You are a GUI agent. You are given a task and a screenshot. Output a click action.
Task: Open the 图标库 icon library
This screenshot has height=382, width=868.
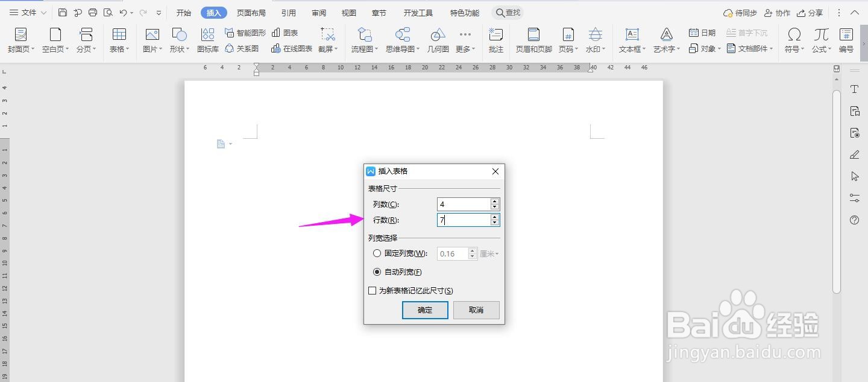coord(208,40)
